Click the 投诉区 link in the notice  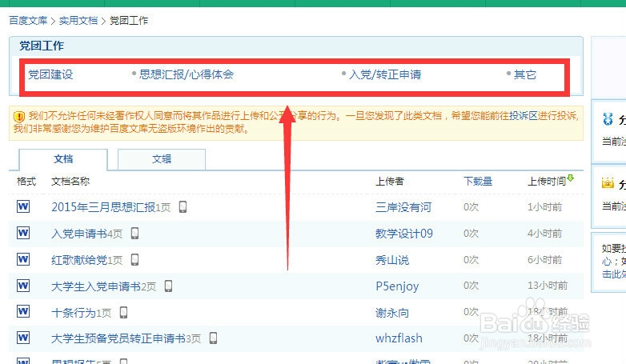pos(524,116)
